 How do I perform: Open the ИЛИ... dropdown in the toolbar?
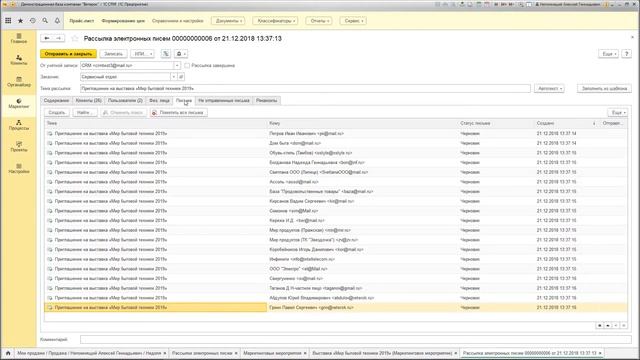click(x=142, y=54)
